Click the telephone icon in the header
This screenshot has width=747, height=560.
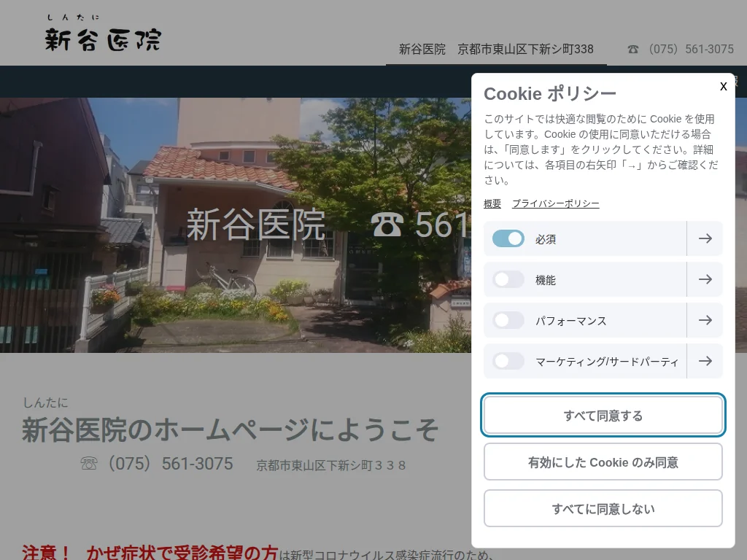632,50
